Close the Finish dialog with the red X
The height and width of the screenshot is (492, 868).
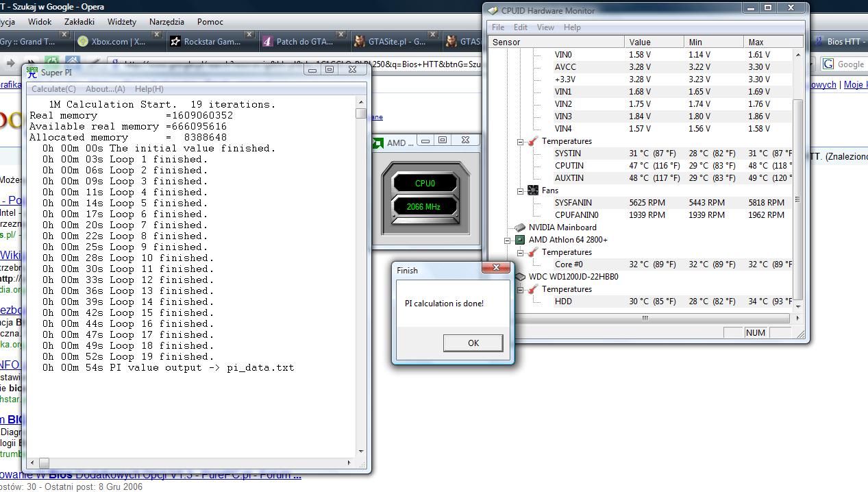496,267
